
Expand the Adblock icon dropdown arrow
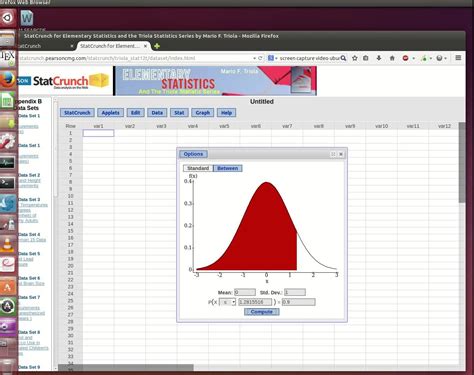pyautogui.click(x=413, y=58)
